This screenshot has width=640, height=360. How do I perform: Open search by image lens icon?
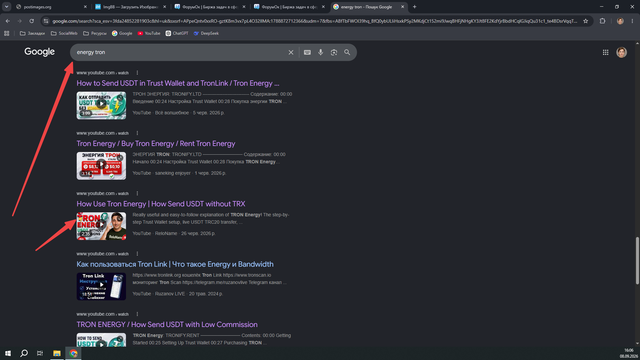point(334,52)
